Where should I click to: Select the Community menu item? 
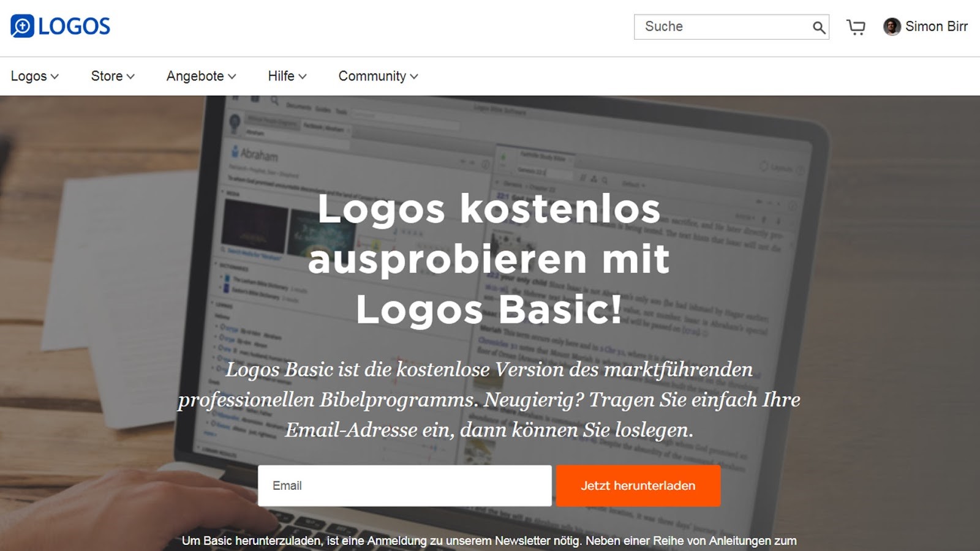pyautogui.click(x=372, y=76)
